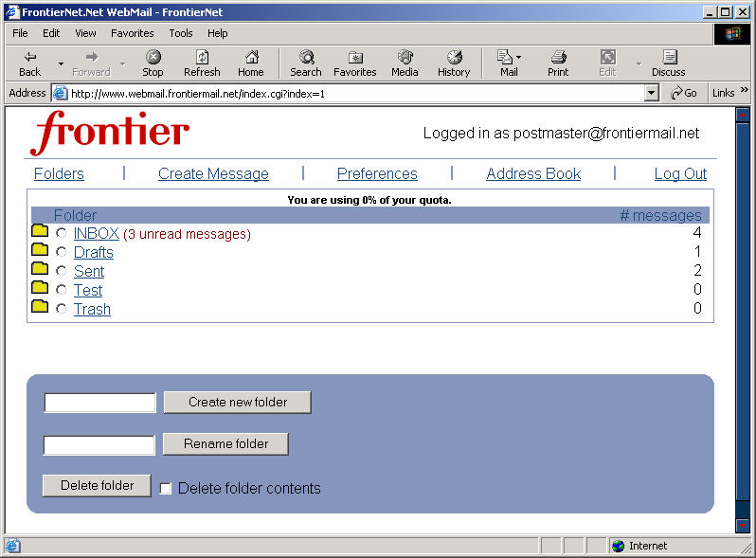Viewport: 756px width, 558px height.
Task: Click the Drafts yellow folder icon
Action: pyautogui.click(x=40, y=249)
